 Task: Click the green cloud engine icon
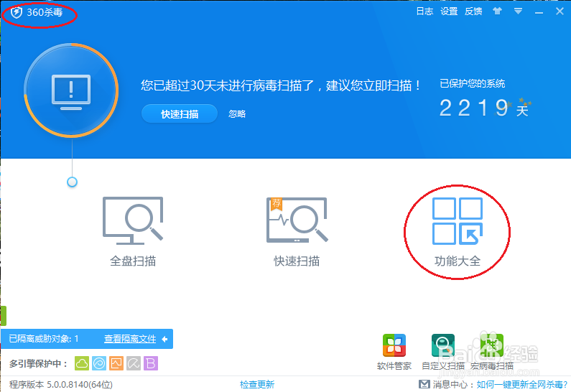coord(82,363)
